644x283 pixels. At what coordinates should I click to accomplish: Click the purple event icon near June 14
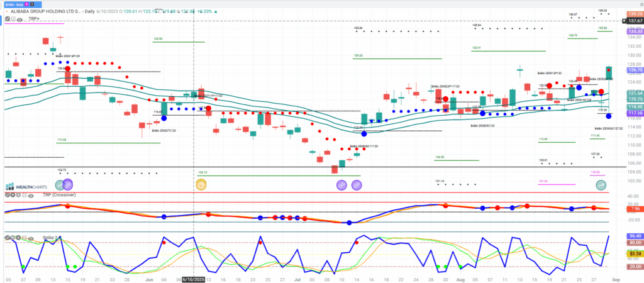pyautogui.click(x=67, y=186)
